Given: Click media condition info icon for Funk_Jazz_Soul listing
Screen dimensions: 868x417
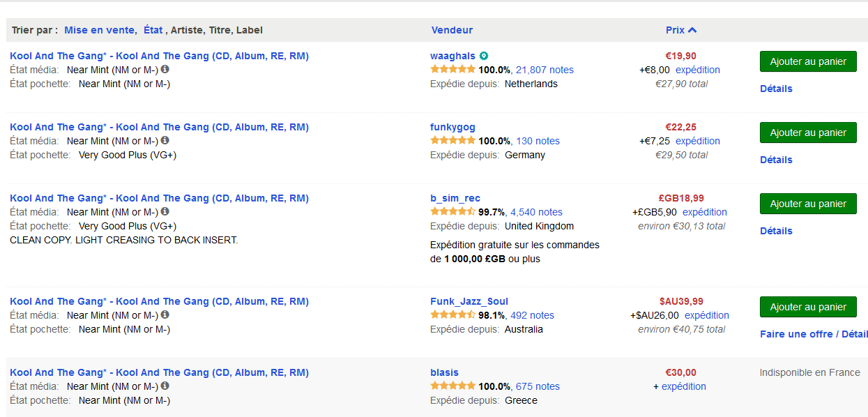Looking at the screenshot, I should coord(165,315).
